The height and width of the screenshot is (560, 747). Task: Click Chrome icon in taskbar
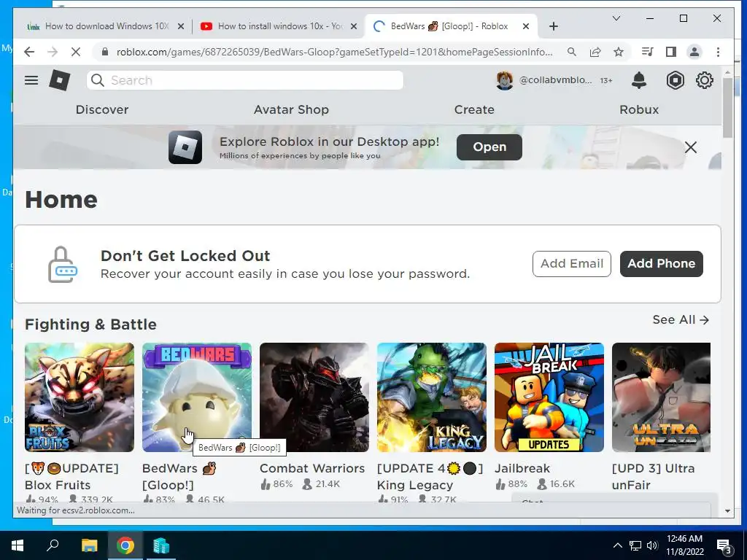pos(125,545)
